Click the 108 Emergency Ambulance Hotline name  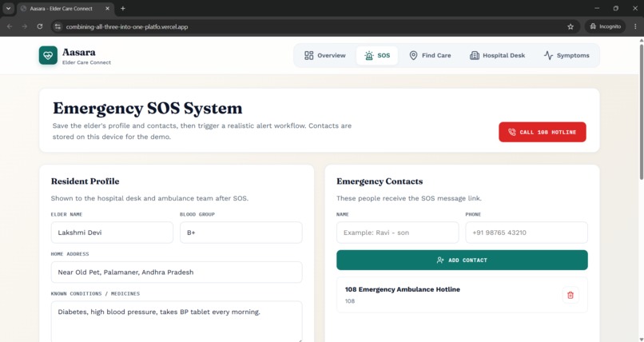(403, 289)
